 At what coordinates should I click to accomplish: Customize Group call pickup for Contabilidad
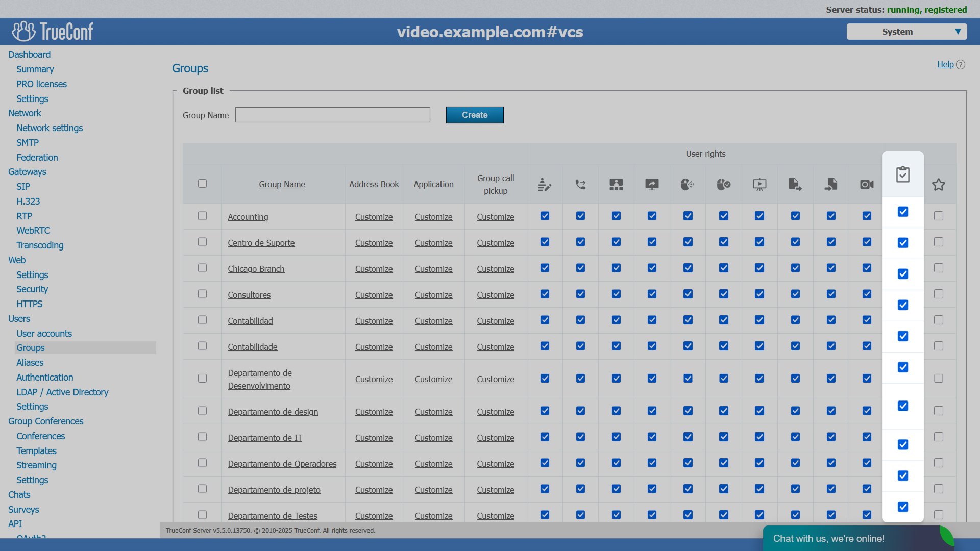pos(495,321)
